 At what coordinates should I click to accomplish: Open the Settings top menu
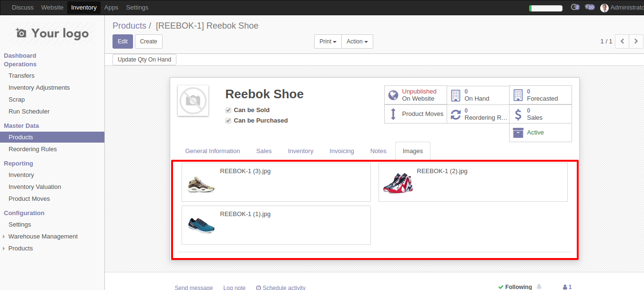pyautogui.click(x=137, y=8)
